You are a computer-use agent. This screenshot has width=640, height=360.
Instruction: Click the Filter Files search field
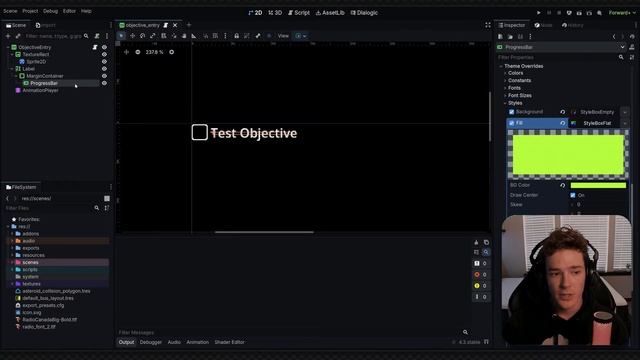click(48, 208)
